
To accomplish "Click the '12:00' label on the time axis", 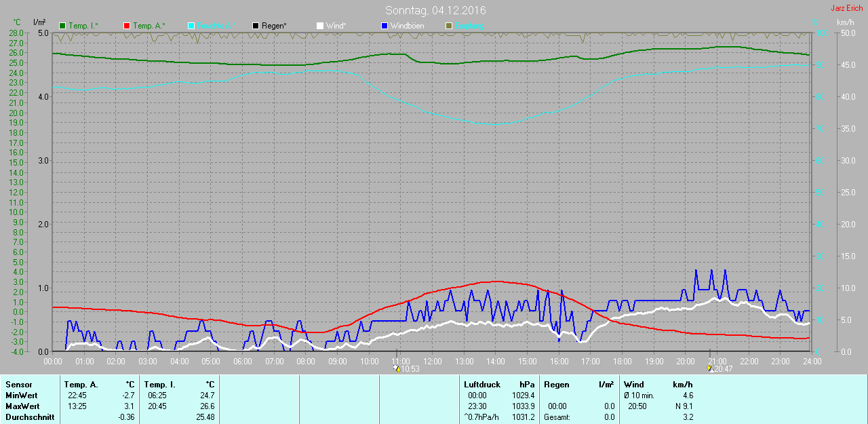I will coord(432,361).
